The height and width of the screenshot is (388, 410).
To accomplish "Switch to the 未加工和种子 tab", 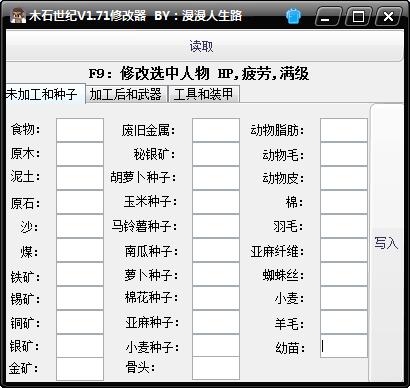I will (x=45, y=94).
